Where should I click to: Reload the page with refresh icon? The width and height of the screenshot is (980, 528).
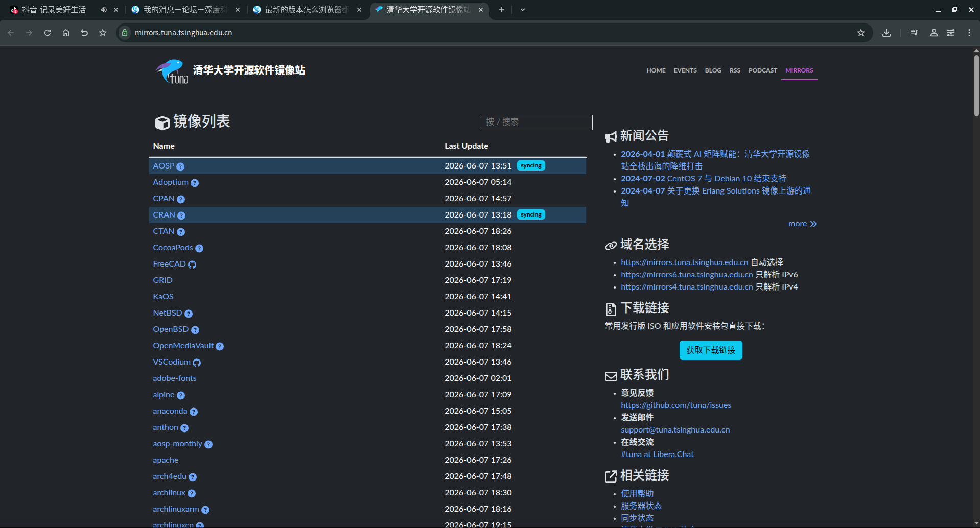coord(48,33)
